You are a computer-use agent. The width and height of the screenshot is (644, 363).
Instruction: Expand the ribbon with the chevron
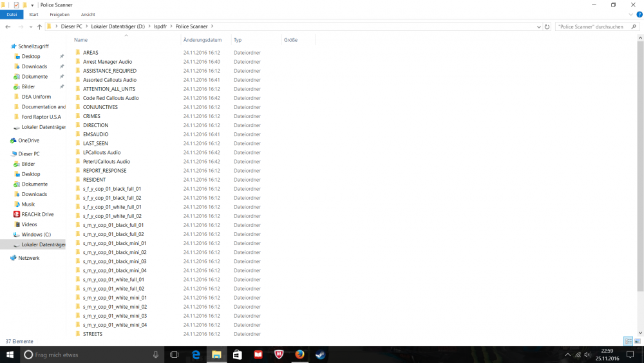[x=631, y=14]
